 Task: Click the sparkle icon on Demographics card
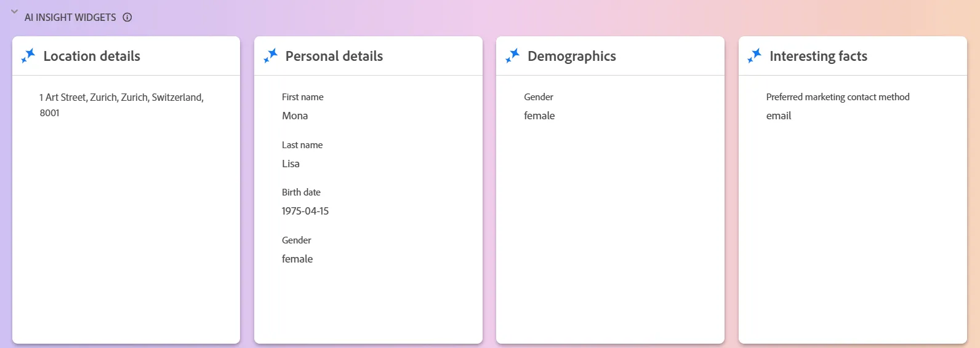(x=512, y=56)
